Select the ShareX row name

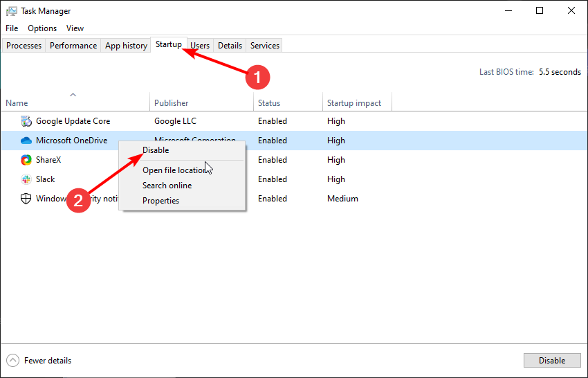48,160
